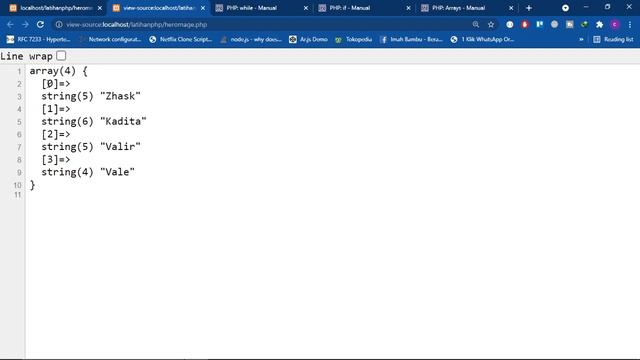Open the Tokopedia bookmark
This screenshot has height=360, width=640.
click(x=353, y=39)
